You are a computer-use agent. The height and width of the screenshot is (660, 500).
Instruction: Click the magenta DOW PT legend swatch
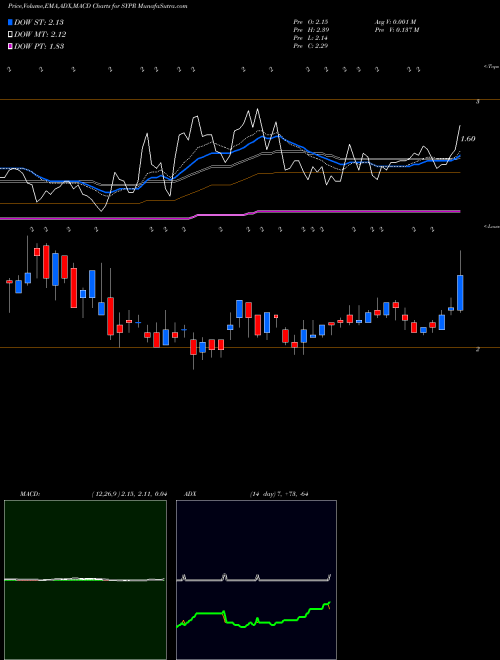(10, 47)
